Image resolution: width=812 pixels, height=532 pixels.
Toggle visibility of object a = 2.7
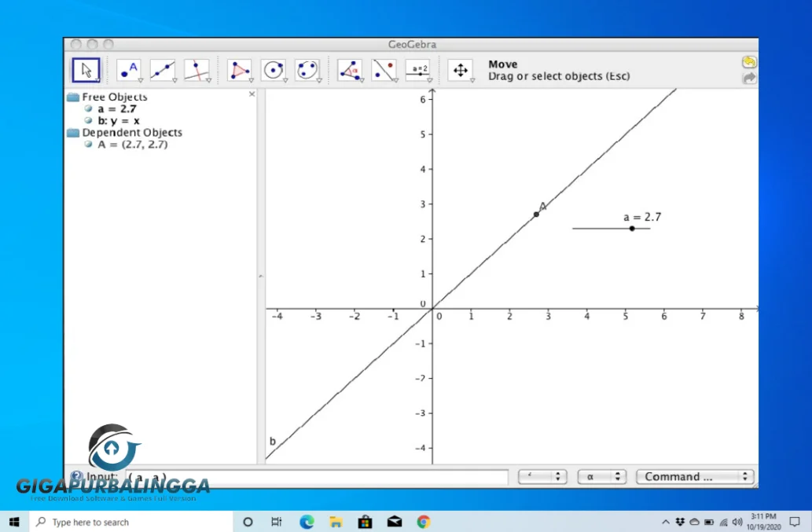88,108
